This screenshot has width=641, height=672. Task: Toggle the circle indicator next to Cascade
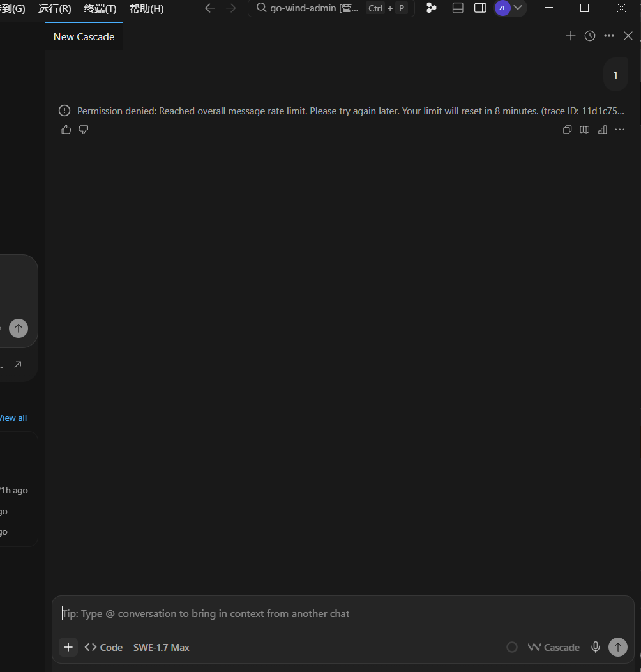511,647
